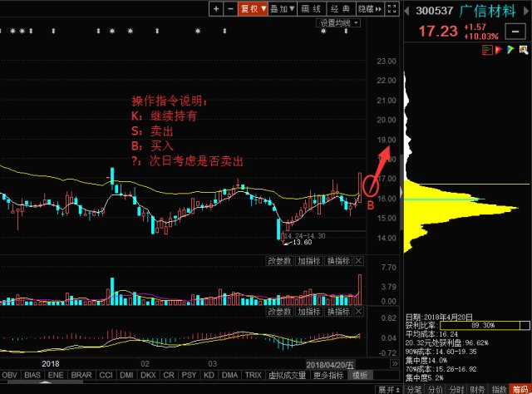The height and width of the screenshot is (394, 532).
Task: Toggle fullscreen chart view icon
Action: [x=392, y=8]
